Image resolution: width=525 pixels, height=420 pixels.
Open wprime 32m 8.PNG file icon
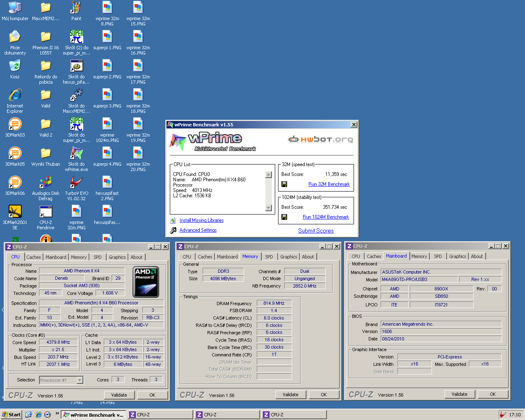point(107,7)
